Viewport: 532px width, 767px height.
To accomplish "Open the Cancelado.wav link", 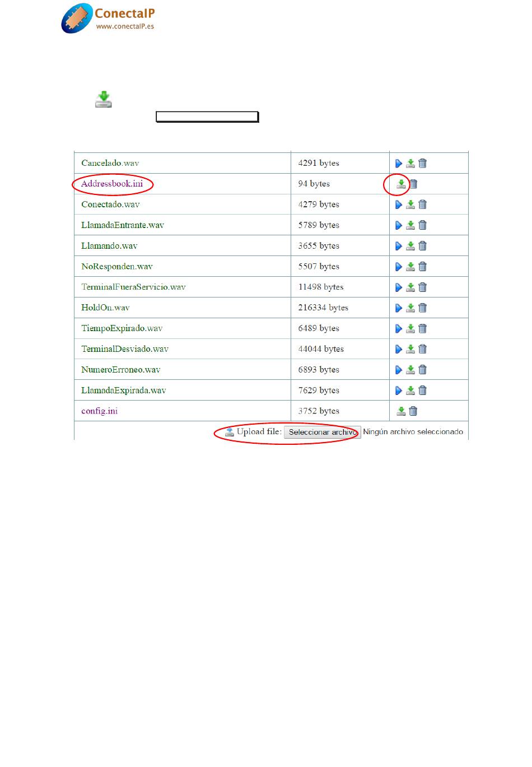I will (110, 163).
